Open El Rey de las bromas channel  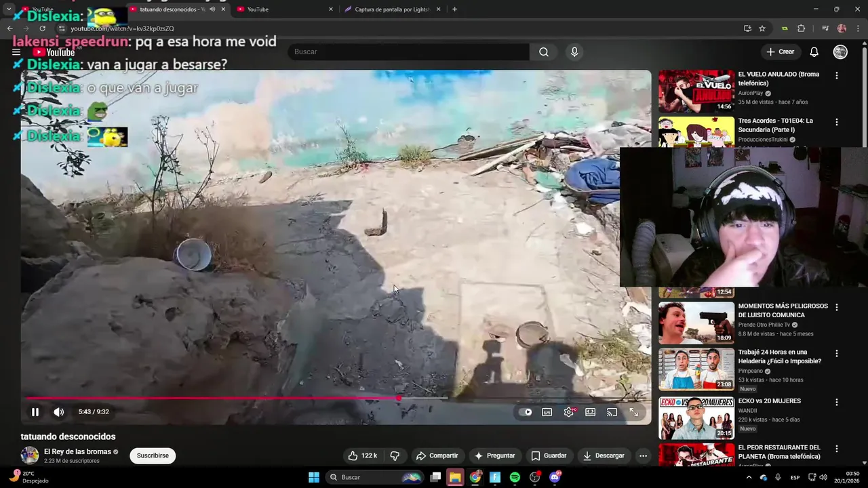[x=77, y=451]
